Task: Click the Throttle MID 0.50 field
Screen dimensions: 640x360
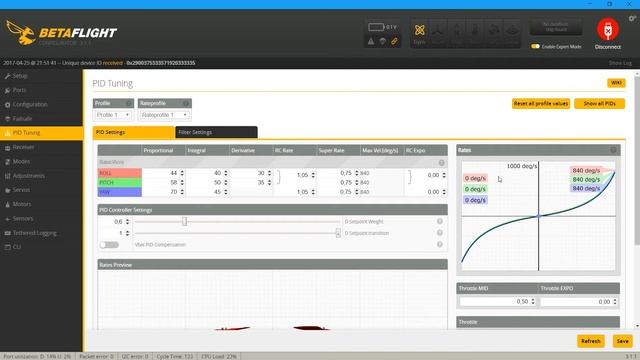Action: pos(497,302)
